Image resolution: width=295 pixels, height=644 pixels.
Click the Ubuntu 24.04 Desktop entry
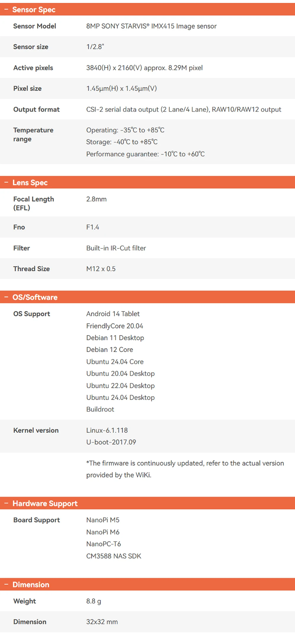pos(120,397)
